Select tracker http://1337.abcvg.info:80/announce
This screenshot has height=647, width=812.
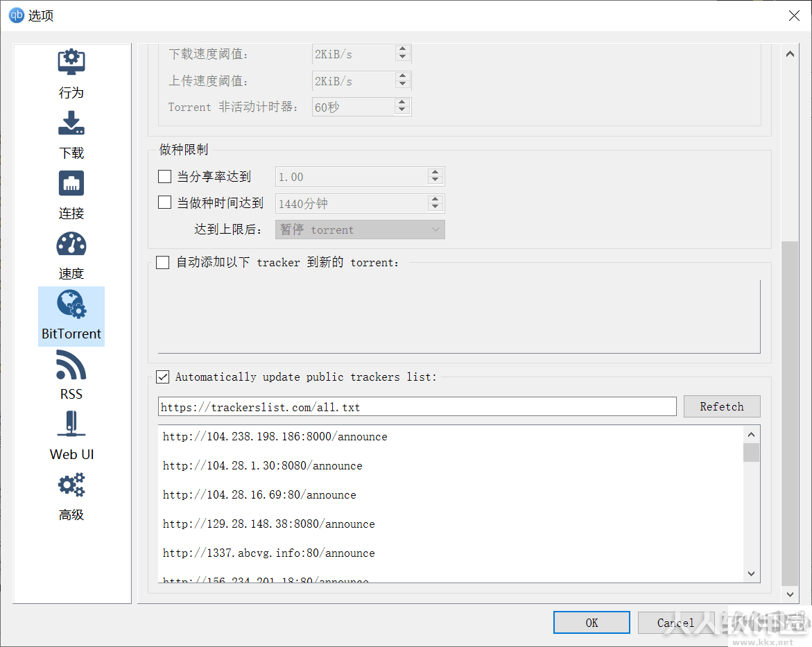pos(269,553)
